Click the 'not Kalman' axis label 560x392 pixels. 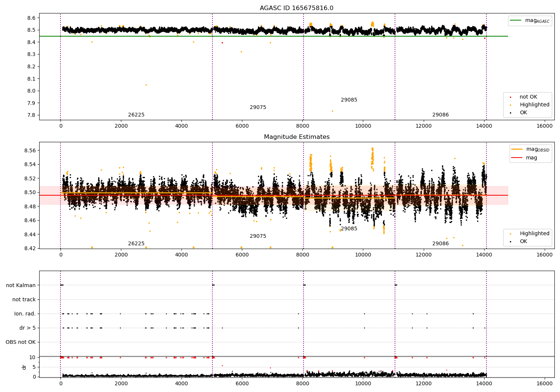coord(21,285)
